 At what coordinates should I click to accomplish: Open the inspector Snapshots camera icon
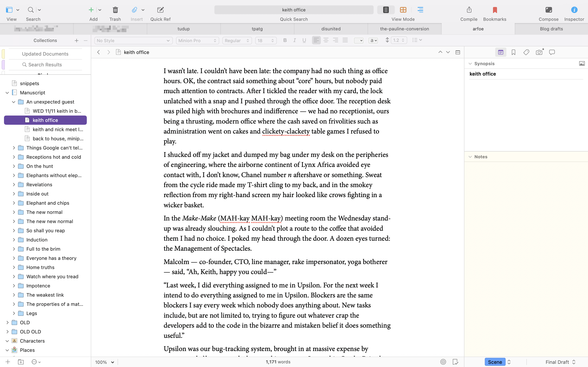(539, 52)
